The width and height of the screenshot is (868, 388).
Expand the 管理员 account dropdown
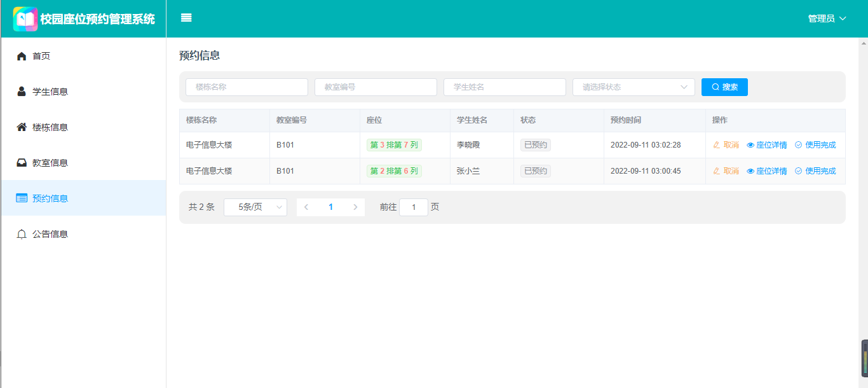click(827, 18)
